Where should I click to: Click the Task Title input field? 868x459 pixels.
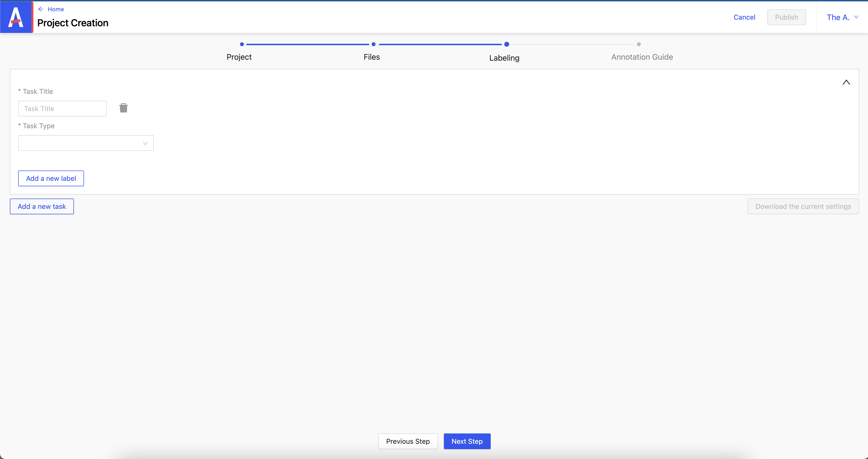point(62,108)
